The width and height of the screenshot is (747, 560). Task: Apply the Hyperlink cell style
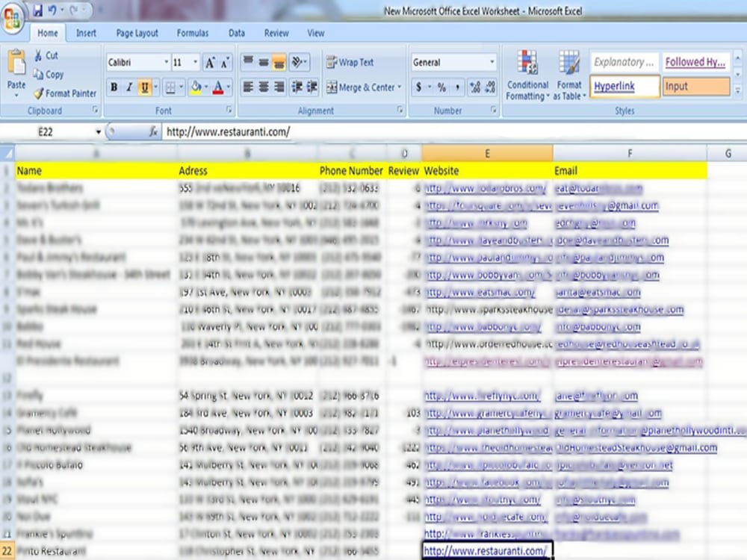(x=624, y=87)
